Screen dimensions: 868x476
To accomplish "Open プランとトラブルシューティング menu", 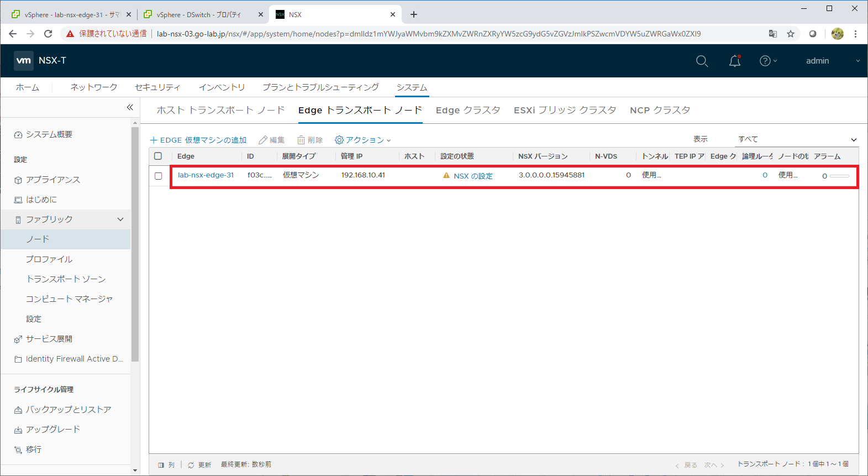I will (320, 87).
